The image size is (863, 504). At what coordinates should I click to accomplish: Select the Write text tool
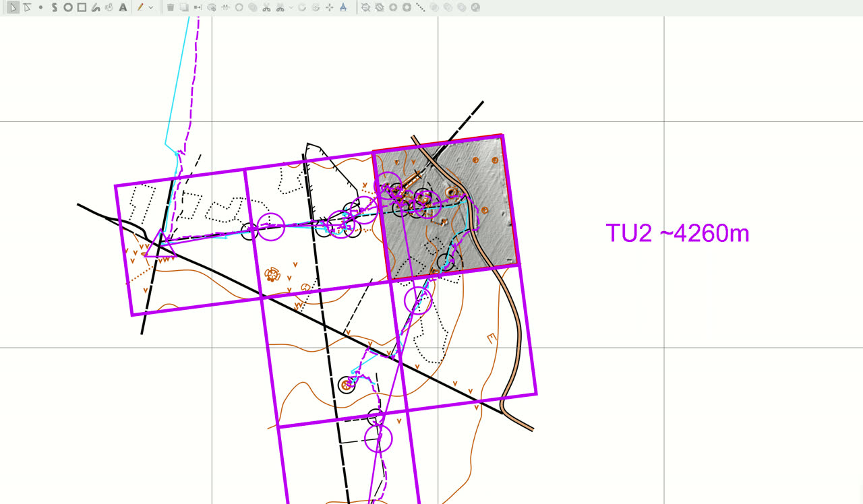point(123,7)
